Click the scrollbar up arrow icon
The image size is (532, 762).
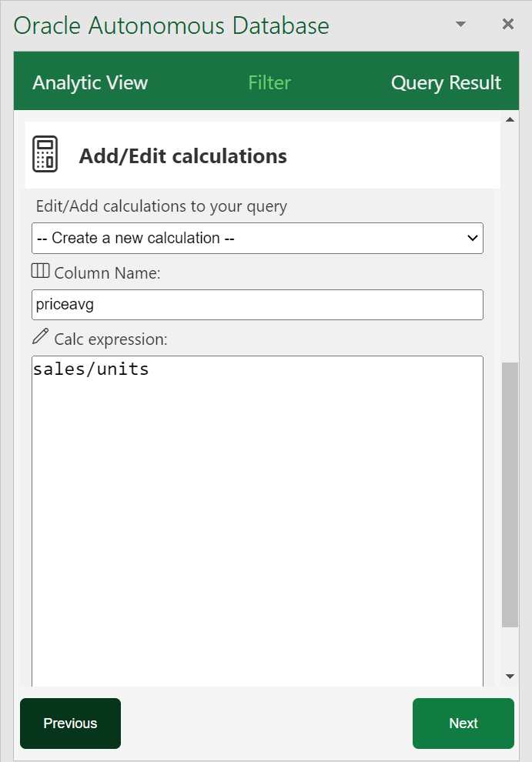(510, 119)
